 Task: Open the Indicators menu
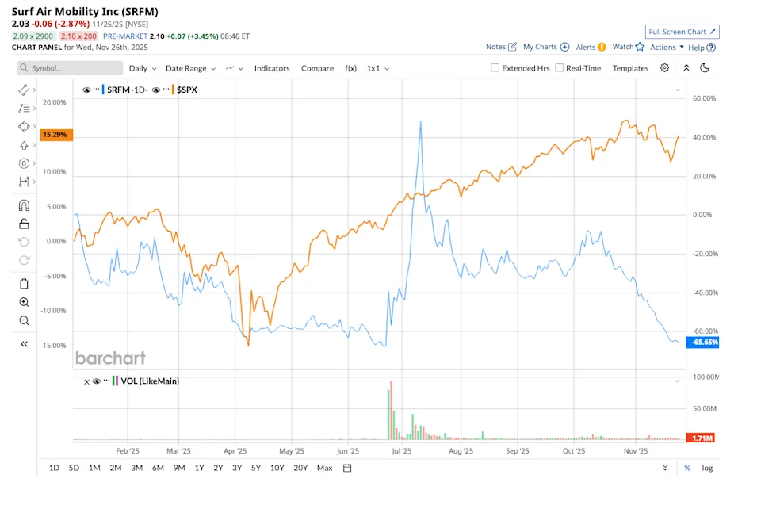(272, 68)
